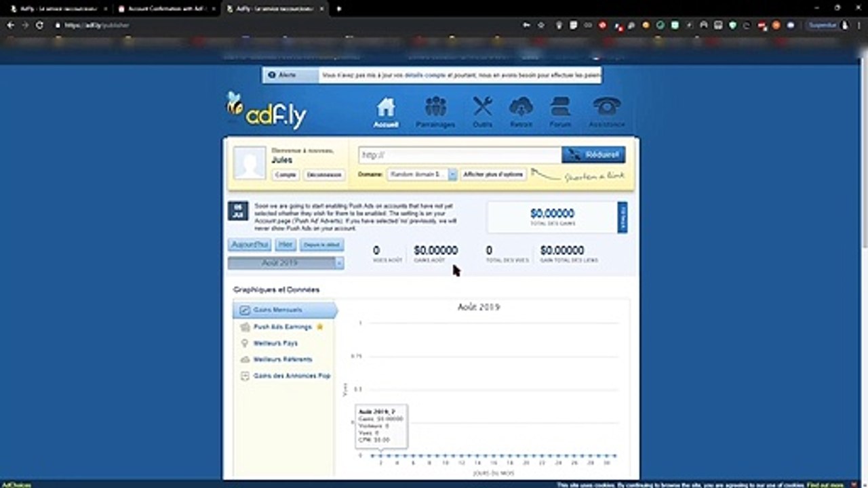The image size is (868, 488).
Task: Click the AdChoices link
Action: coord(15,485)
